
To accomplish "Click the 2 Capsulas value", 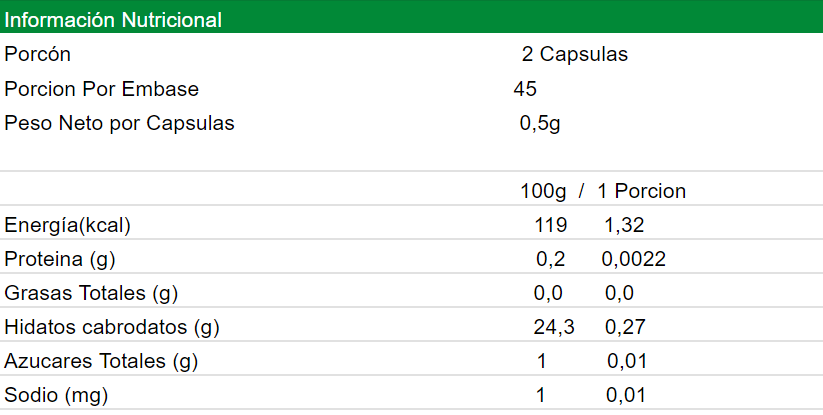I will tap(575, 55).
